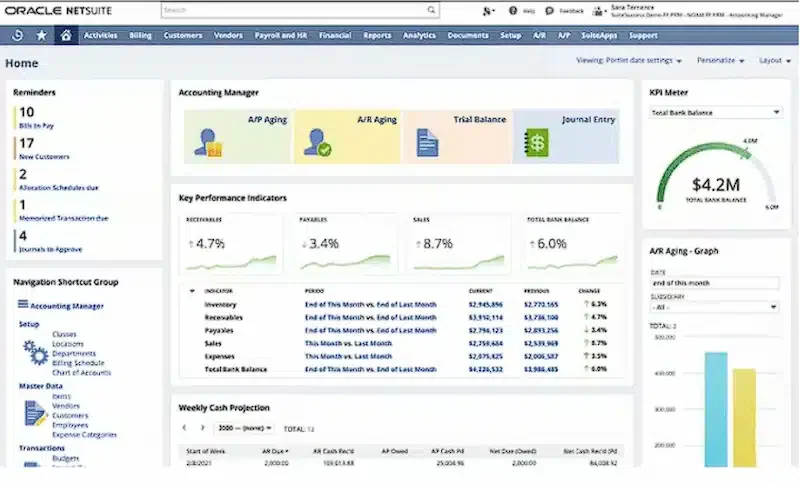Collapse the KPI indicator table triangle
The height and width of the screenshot is (483, 800).
192,291
